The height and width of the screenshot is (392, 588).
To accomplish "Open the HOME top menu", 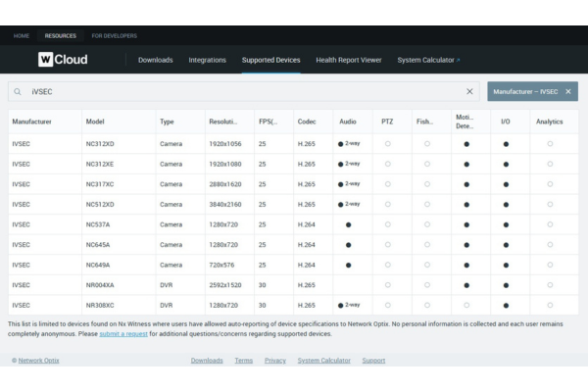I will click(22, 35).
